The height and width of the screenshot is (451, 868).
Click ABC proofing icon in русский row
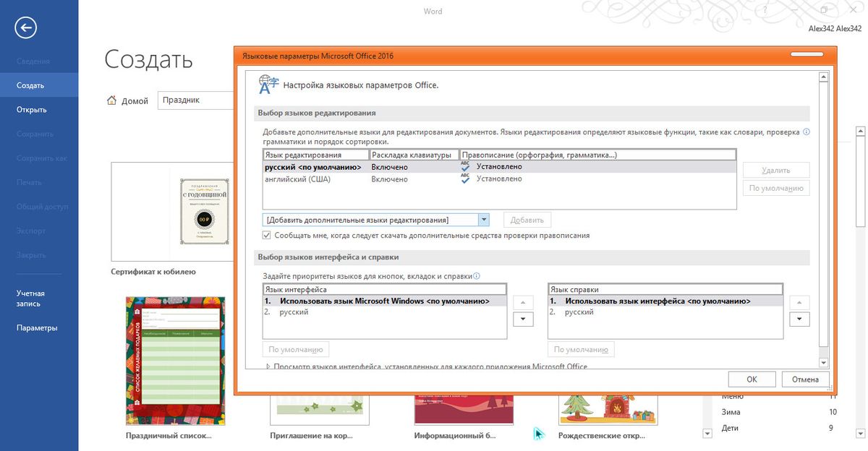(x=465, y=166)
